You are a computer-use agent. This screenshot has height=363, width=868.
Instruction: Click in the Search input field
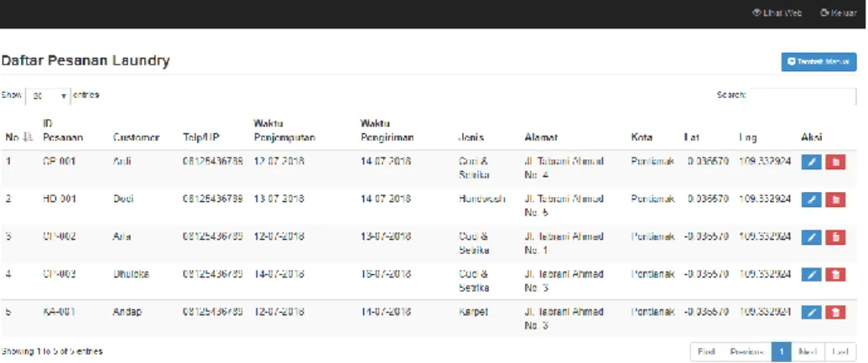tap(803, 96)
